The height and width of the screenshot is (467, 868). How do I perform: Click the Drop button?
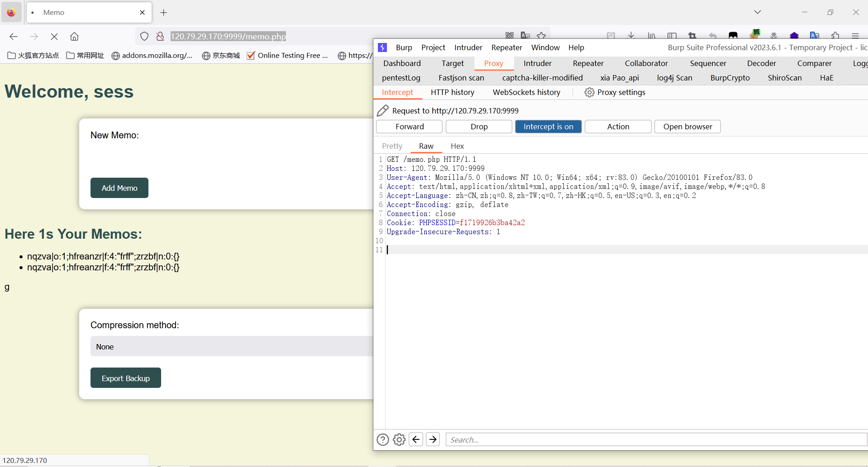tap(479, 127)
